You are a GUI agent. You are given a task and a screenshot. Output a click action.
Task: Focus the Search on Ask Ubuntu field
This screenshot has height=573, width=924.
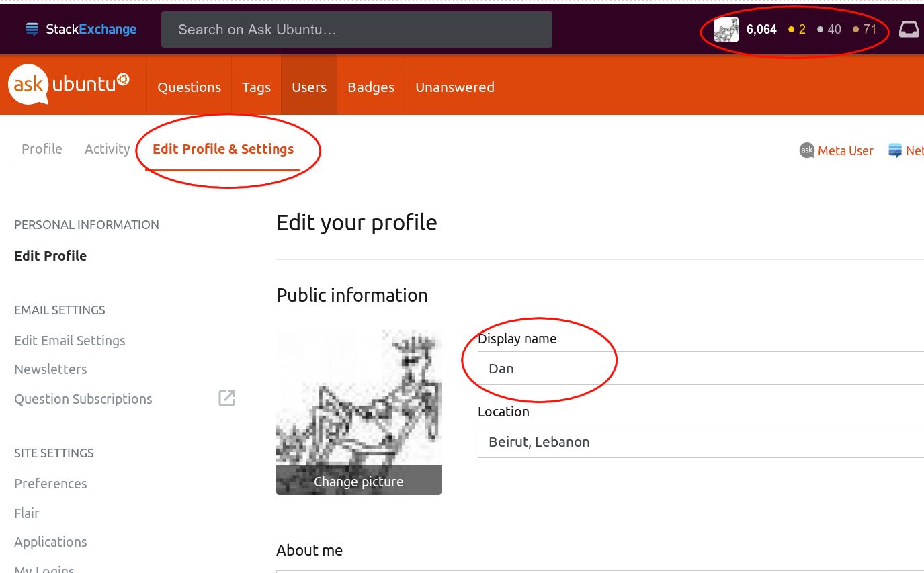click(357, 30)
